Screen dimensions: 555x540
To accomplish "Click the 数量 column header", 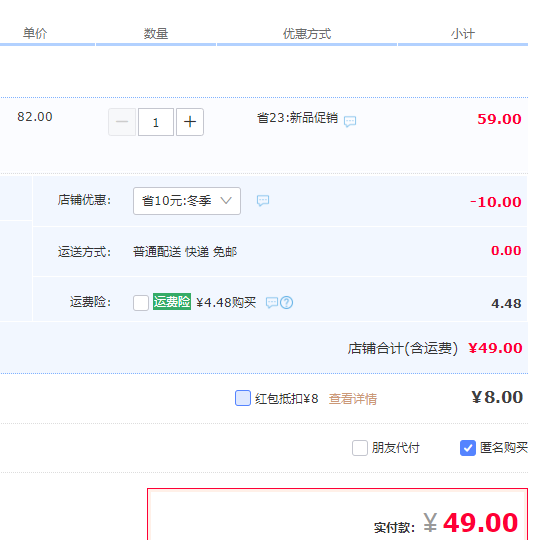I will click(156, 34).
